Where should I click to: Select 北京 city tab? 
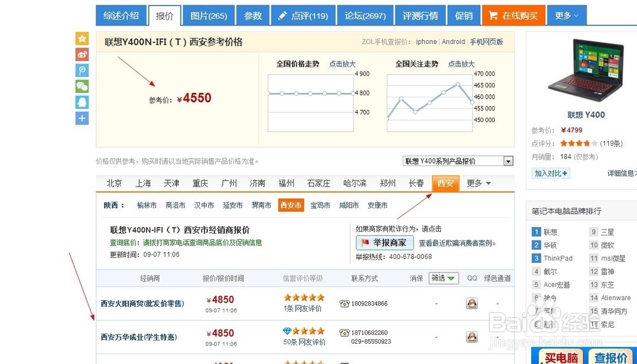coord(114,183)
